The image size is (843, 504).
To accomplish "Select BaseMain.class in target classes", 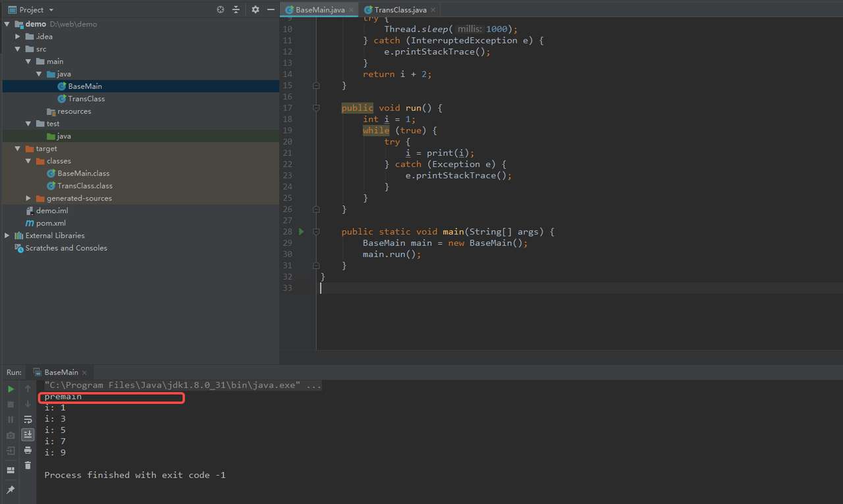I will (x=84, y=174).
